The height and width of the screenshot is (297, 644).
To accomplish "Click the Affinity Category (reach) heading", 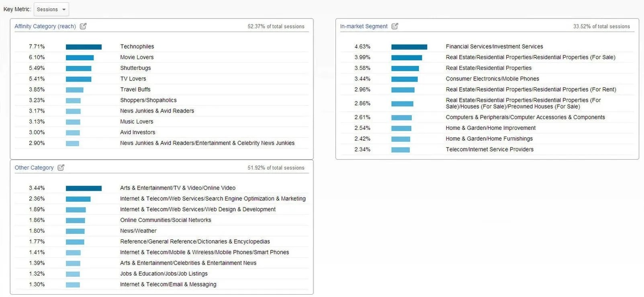I will pyautogui.click(x=46, y=26).
